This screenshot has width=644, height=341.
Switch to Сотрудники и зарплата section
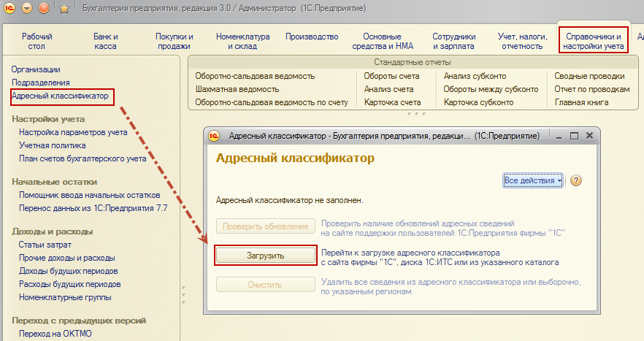[x=454, y=41]
